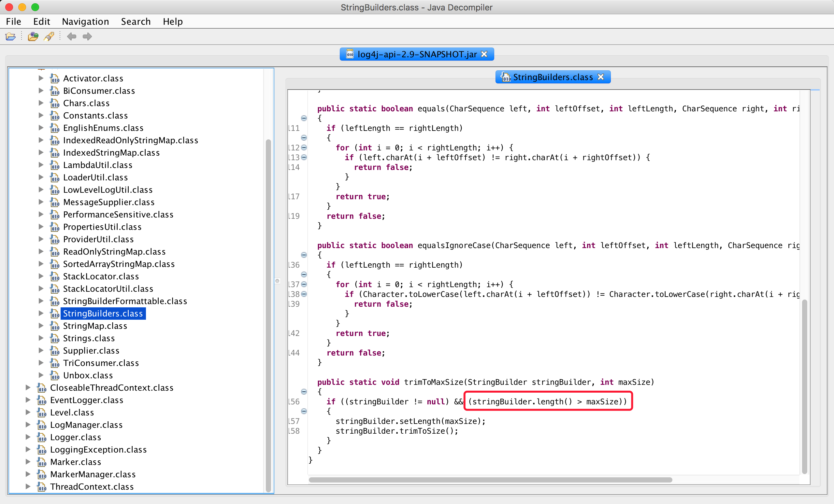Click the trimToMaxSize method signature
The width and height of the screenshot is (834, 504).
(x=485, y=382)
